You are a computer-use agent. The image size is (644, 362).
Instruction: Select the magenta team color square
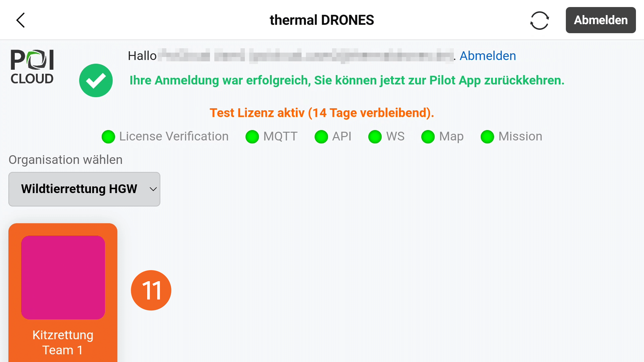point(63,278)
